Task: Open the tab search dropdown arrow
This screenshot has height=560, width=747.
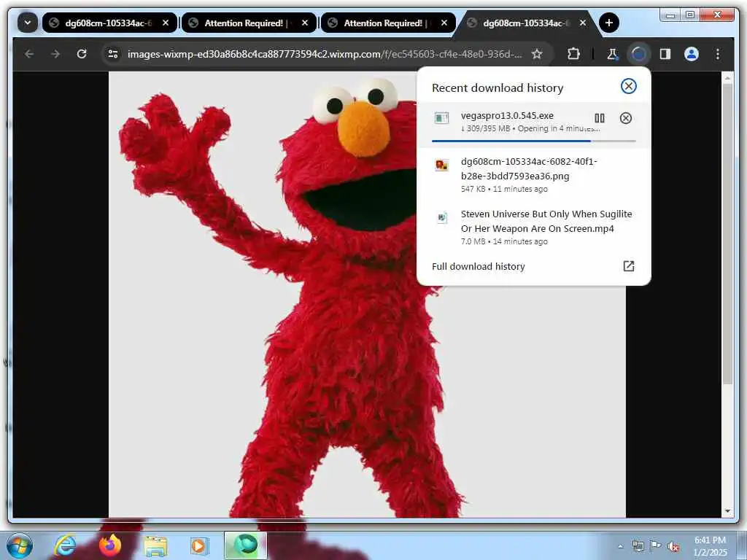Action: click(x=28, y=23)
